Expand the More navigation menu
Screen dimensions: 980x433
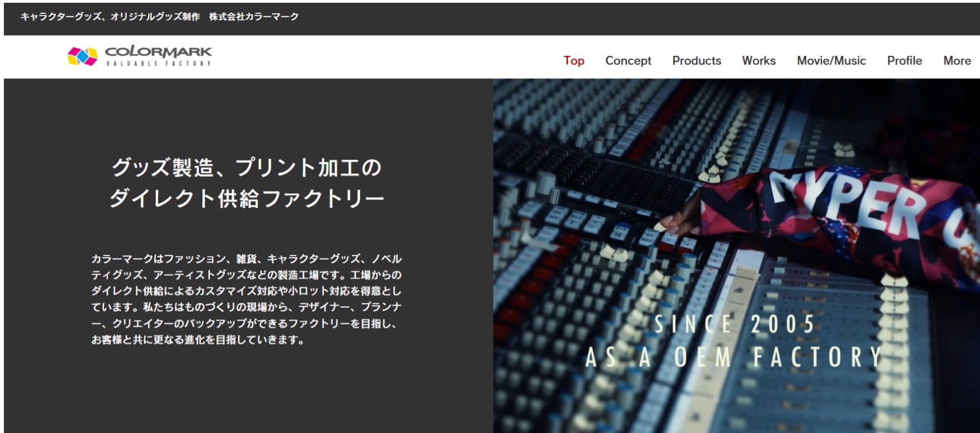click(957, 60)
